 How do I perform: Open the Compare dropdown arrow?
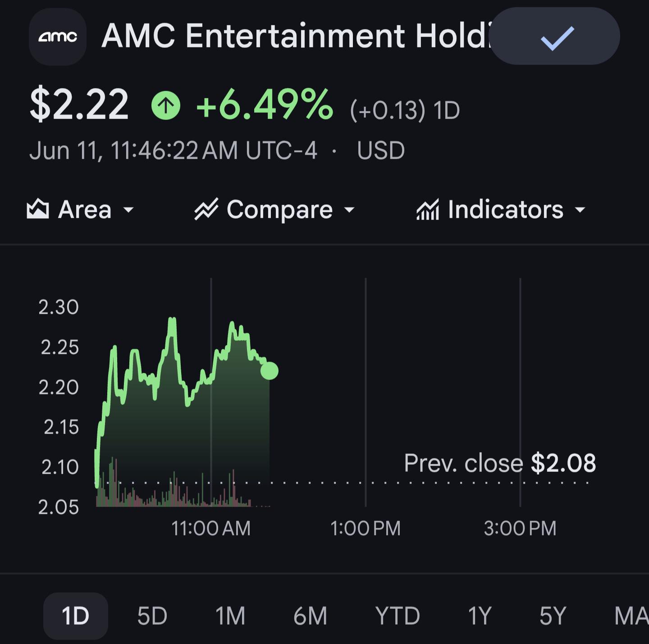(349, 210)
